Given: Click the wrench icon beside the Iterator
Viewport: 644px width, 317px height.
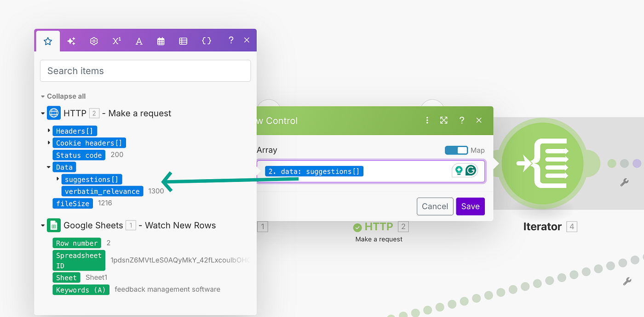Looking at the screenshot, I should point(624,182).
